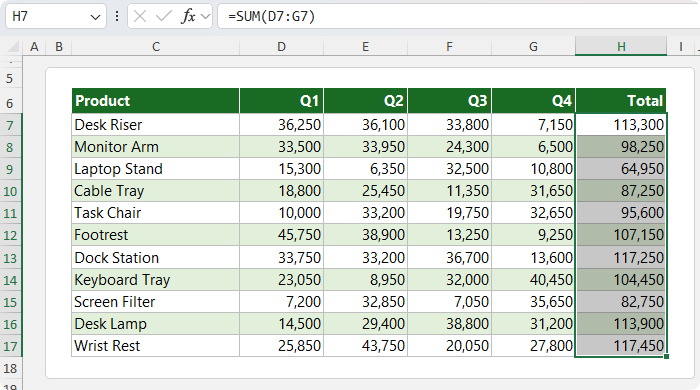700x390 pixels.
Task: Select the Laptop Stand cell
Action: point(155,169)
